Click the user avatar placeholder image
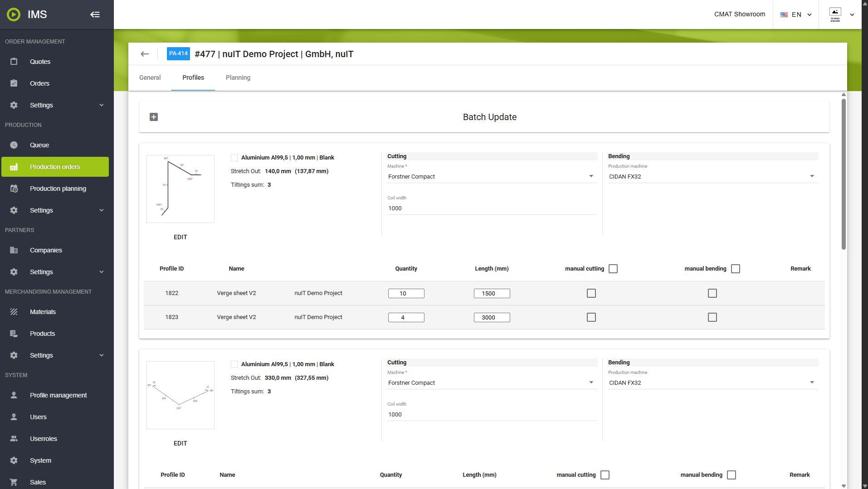 pos(835,15)
